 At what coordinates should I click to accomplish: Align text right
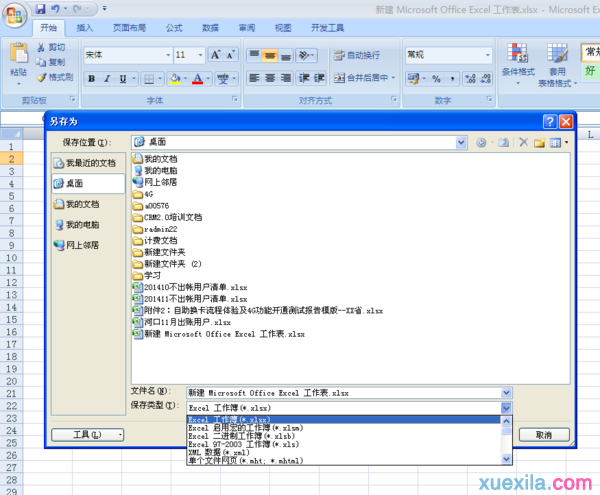point(285,78)
